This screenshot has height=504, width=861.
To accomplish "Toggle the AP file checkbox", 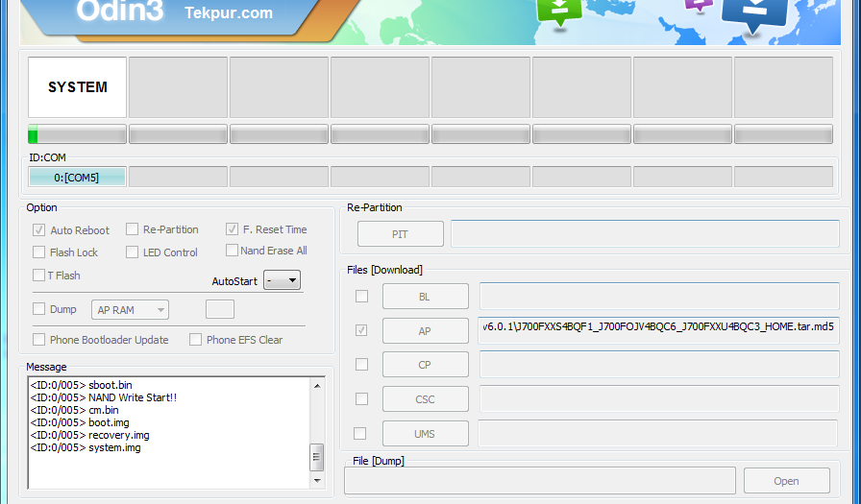I will 361,330.
